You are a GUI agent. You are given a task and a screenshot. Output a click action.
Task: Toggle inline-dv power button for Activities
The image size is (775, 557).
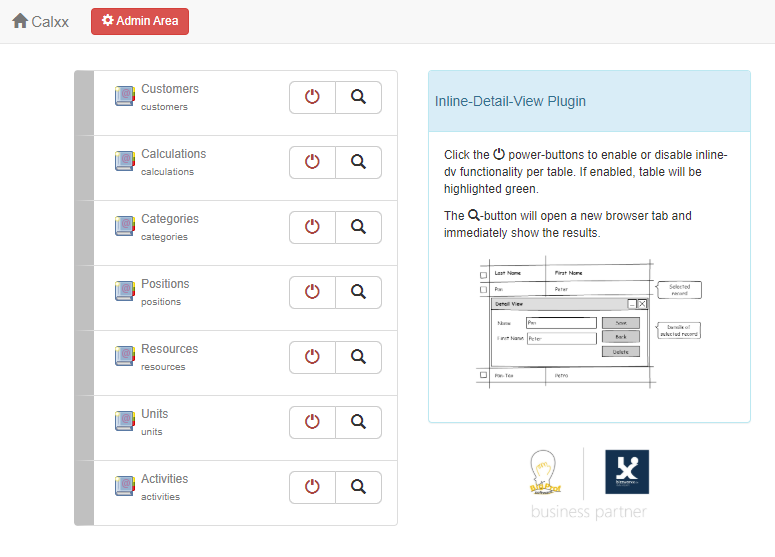pyautogui.click(x=312, y=487)
